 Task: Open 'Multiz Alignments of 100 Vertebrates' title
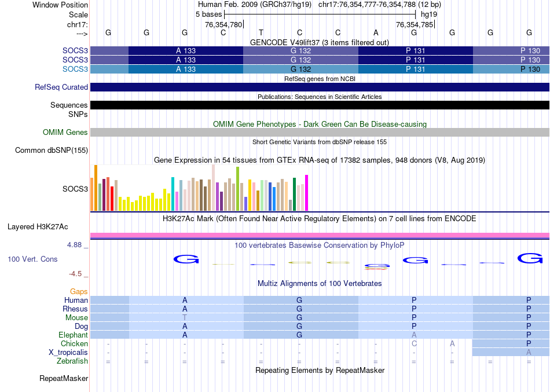[320, 284]
